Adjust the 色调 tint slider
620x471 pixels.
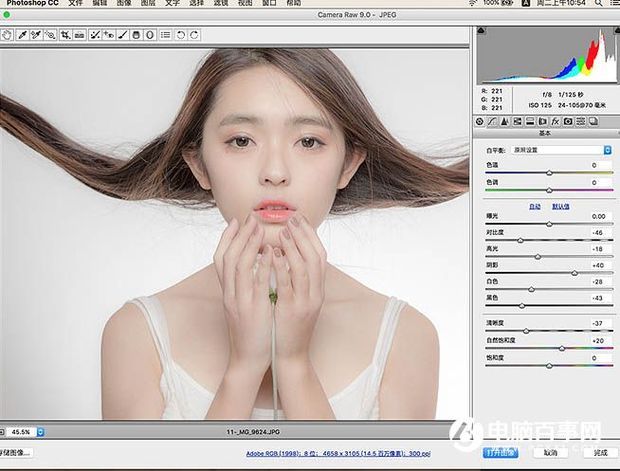pos(549,190)
